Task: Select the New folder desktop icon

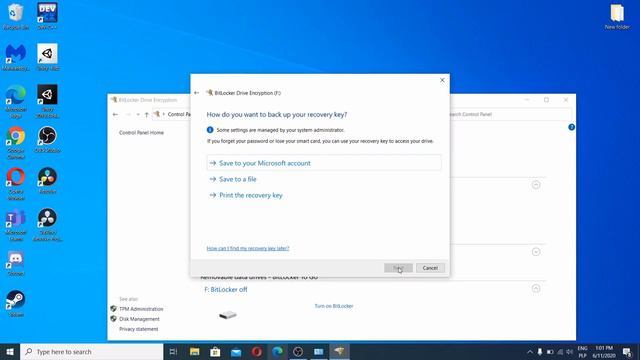Action: click(617, 17)
